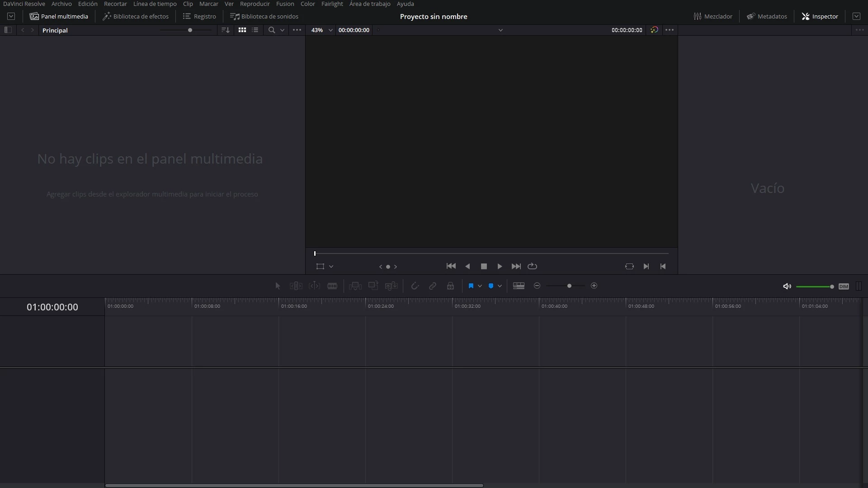This screenshot has width=868, height=488.
Task: Expand the timeline name dropdown above viewer
Action: [x=500, y=30]
